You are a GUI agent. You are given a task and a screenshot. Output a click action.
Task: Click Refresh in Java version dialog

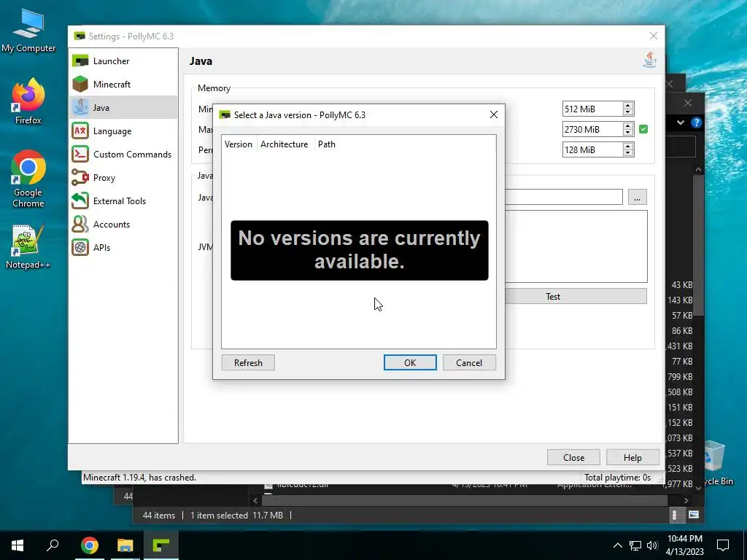(x=248, y=363)
